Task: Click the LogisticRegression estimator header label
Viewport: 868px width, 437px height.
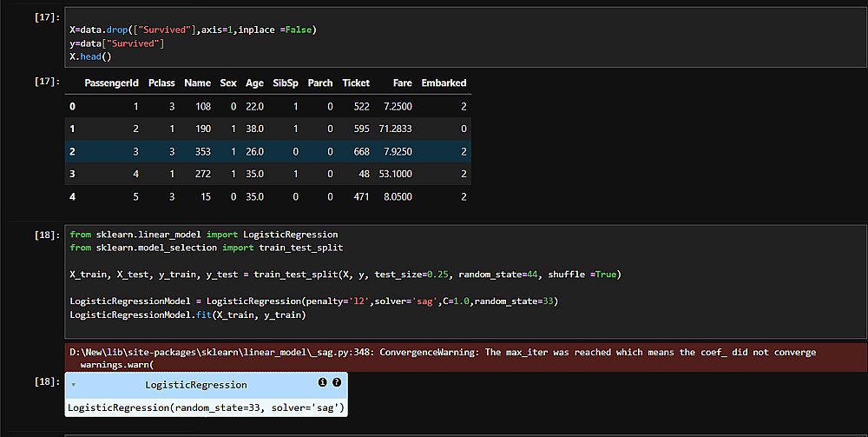Action: click(x=195, y=384)
